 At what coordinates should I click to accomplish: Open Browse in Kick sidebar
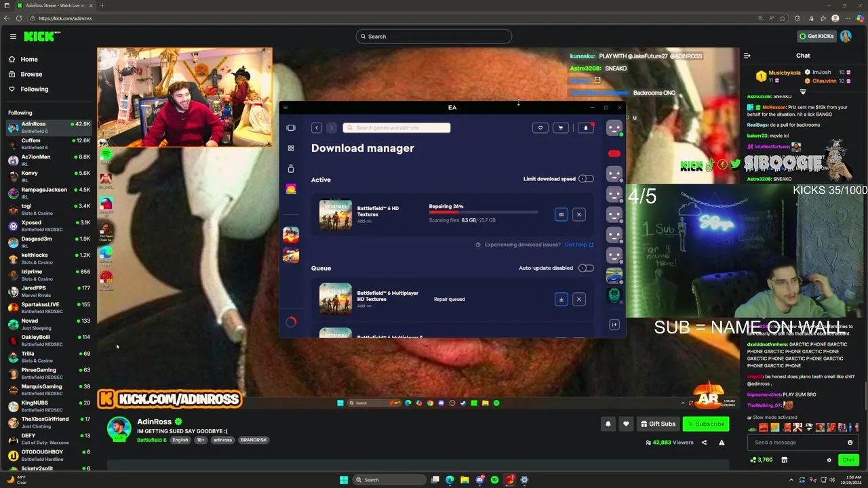pos(31,75)
